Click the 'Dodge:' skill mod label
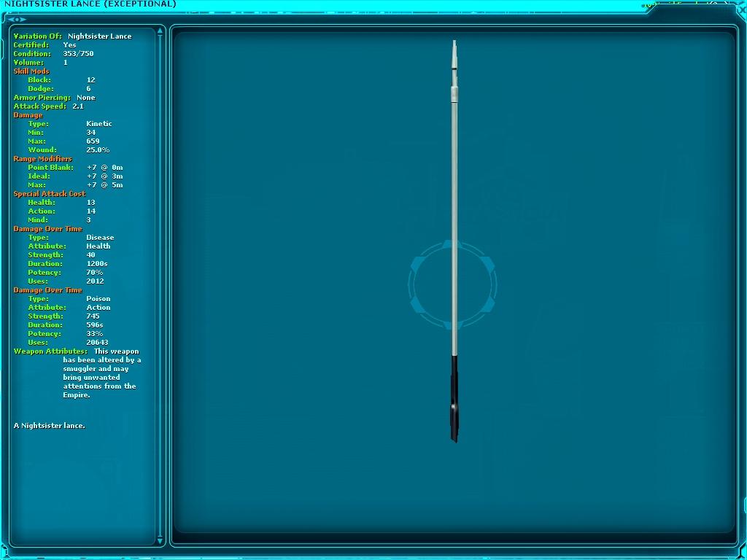747x560 pixels. 41,88
